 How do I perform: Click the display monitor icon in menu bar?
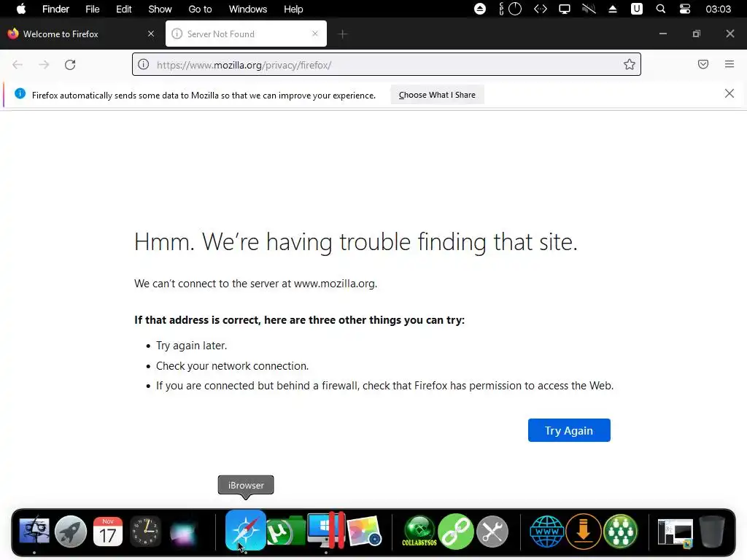click(x=565, y=9)
